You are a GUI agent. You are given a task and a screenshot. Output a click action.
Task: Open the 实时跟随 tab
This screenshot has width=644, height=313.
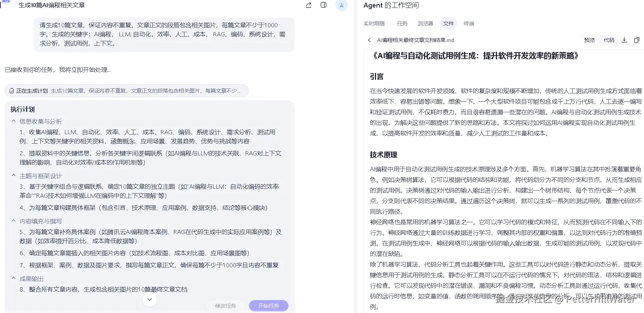click(x=374, y=23)
